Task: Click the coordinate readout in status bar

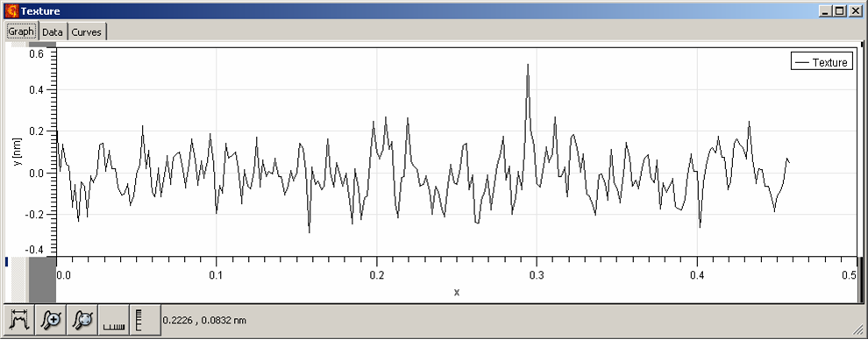Action: click(204, 320)
